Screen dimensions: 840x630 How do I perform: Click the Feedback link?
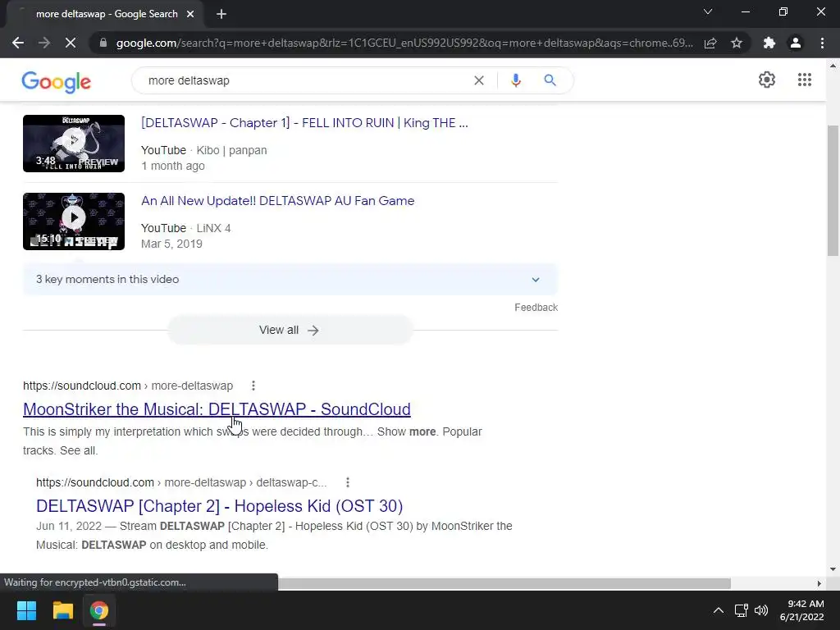[x=536, y=308]
